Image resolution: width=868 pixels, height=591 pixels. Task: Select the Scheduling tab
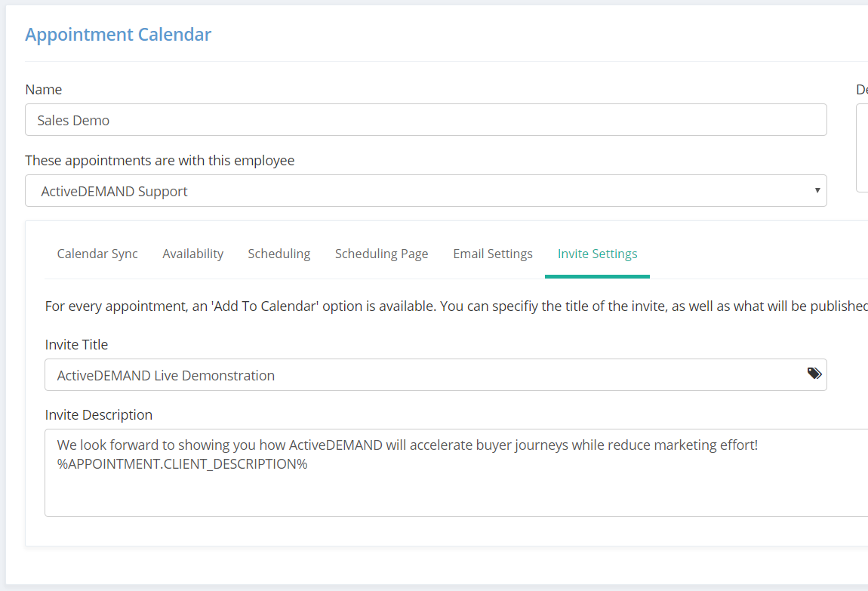tap(279, 254)
